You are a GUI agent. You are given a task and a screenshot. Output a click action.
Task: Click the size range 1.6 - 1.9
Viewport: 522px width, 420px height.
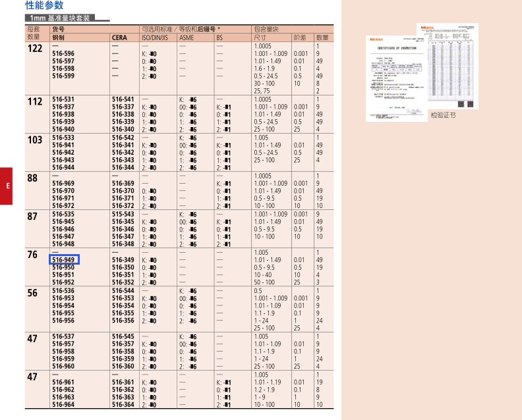click(x=264, y=68)
